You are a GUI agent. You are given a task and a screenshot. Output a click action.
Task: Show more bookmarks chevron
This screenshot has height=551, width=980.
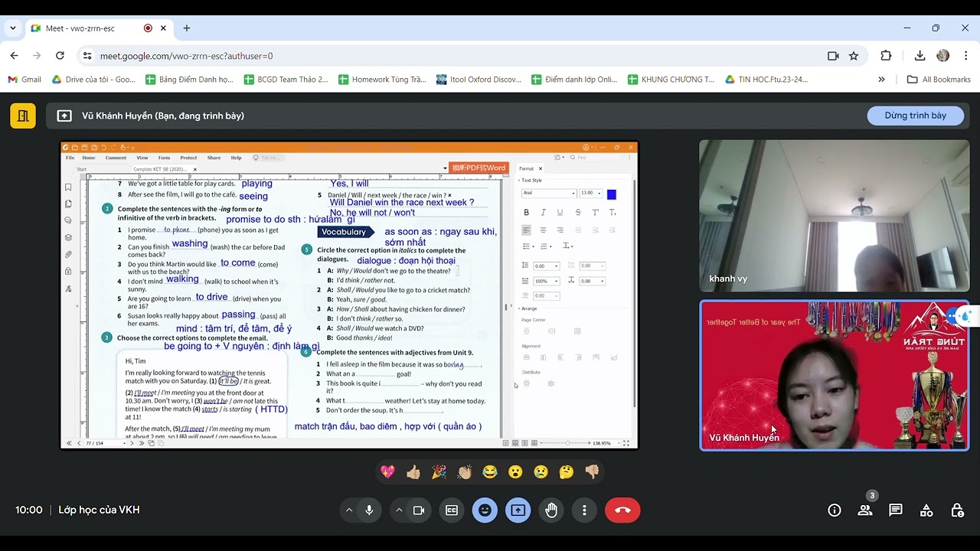click(x=881, y=79)
